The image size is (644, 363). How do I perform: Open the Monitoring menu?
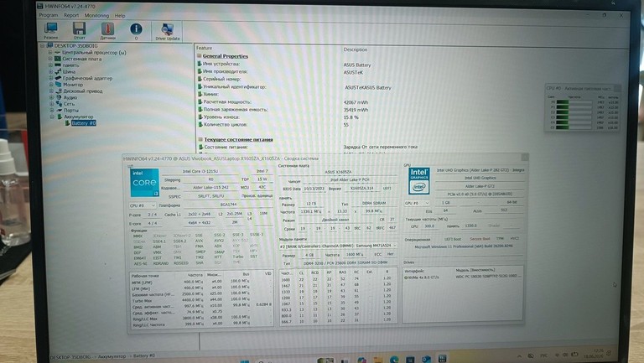click(96, 15)
